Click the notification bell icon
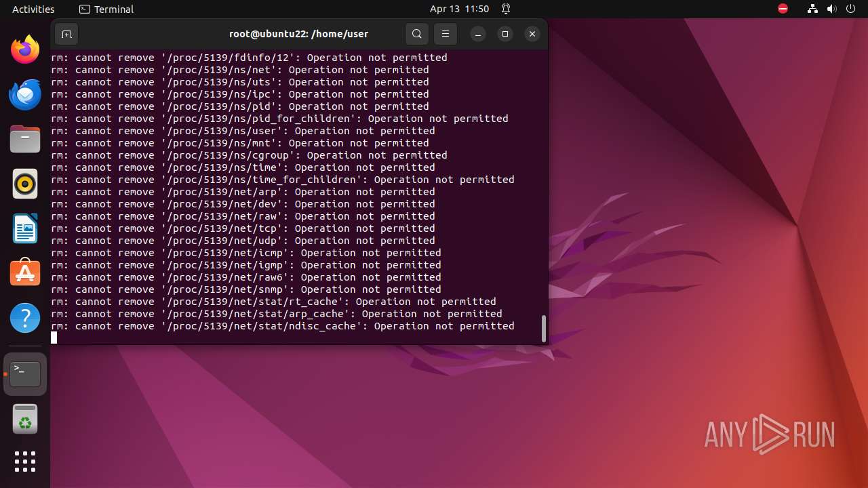The height and width of the screenshot is (488, 868). tap(506, 9)
